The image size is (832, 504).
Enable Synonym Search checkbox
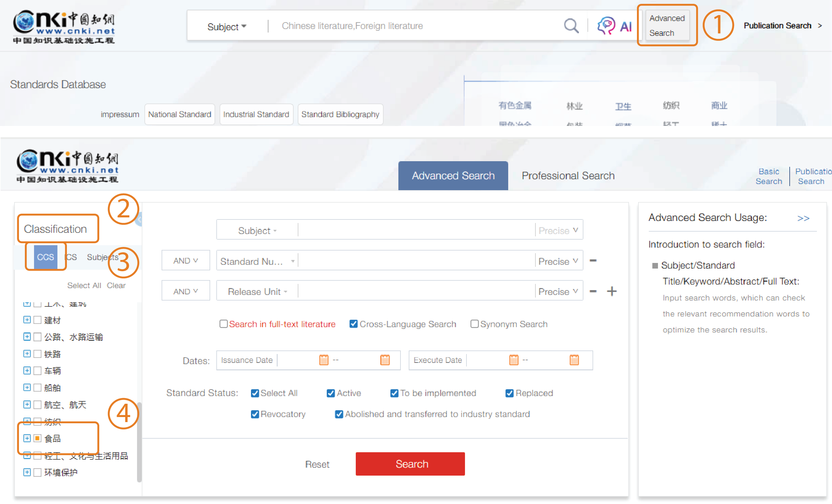point(474,324)
